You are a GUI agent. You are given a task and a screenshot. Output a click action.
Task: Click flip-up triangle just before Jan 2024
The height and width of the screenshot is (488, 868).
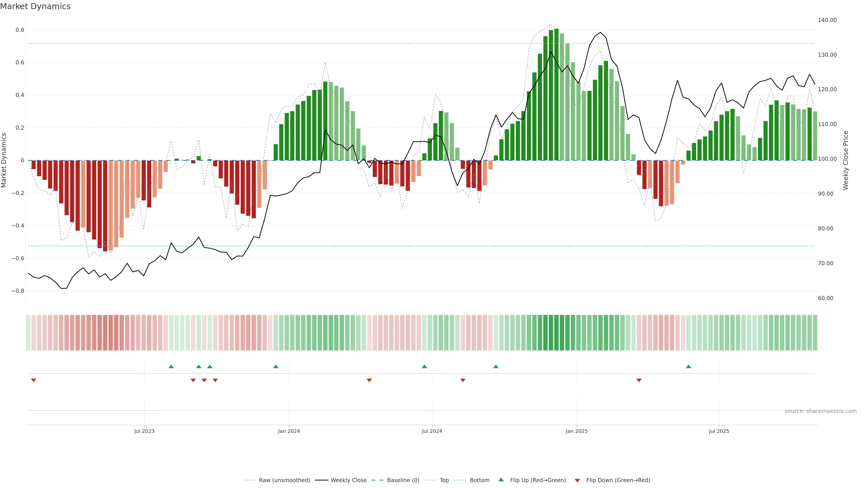tap(276, 366)
